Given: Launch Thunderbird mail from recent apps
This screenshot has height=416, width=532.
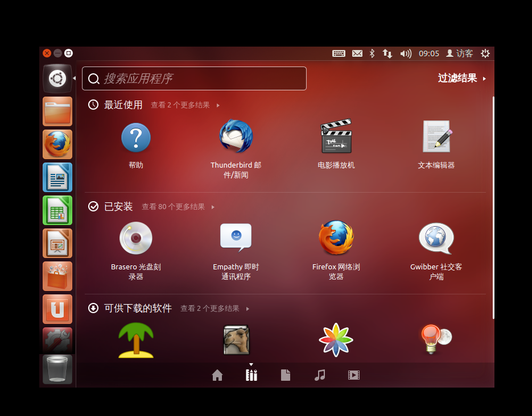Looking at the screenshot, I should click(236, 136).
